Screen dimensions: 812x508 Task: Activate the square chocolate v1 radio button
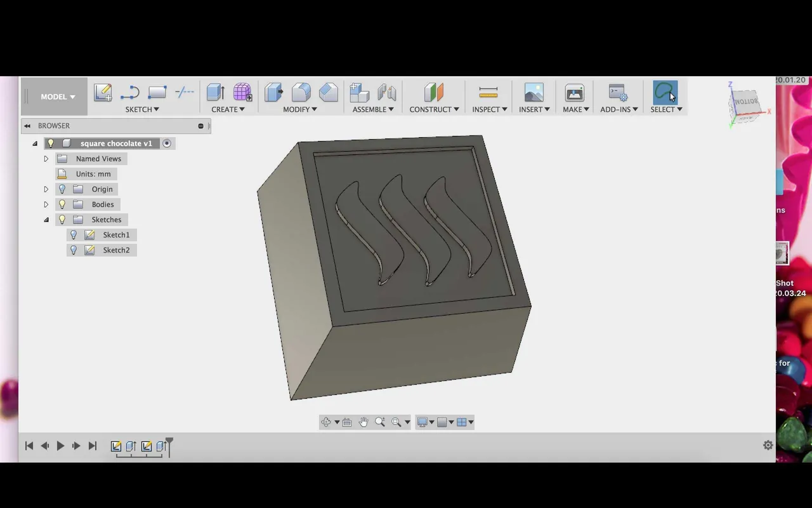pyautogui.click(x=167, y=144)
